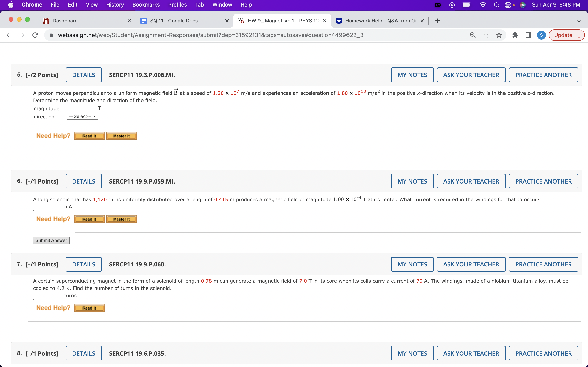Image resolution: width=588 pixels, height=367 pixels.
Task: Open site security info via the lock icon
Action: 51,35
